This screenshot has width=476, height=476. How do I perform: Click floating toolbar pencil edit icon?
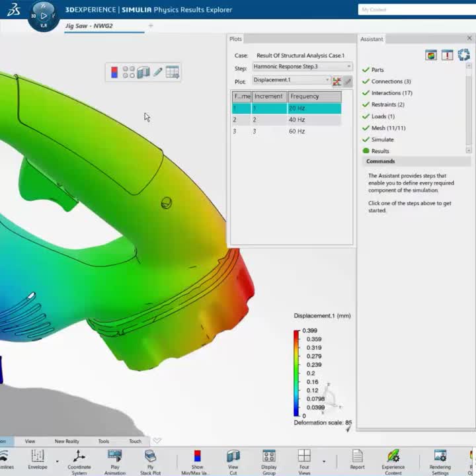[158, 72]
